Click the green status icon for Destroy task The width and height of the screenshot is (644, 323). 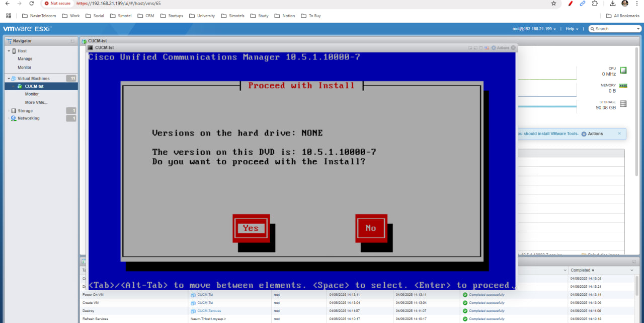pyautogui.click(x=465, y=311)
